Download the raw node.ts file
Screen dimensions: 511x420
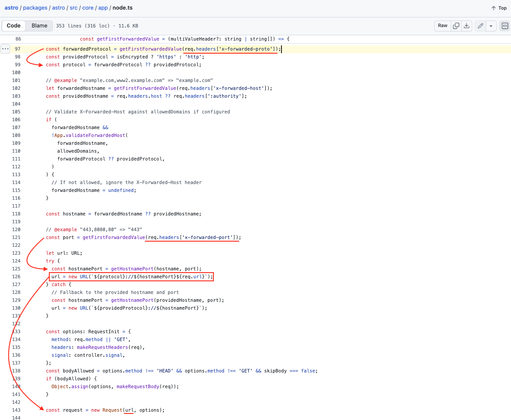[x=466, y=26]
